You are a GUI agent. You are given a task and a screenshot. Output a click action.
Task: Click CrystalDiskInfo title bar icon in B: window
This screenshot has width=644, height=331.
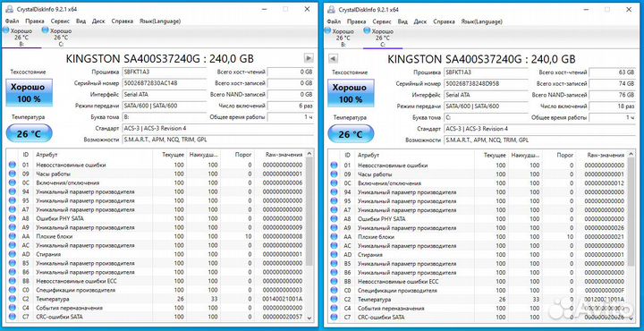[9, 9]
